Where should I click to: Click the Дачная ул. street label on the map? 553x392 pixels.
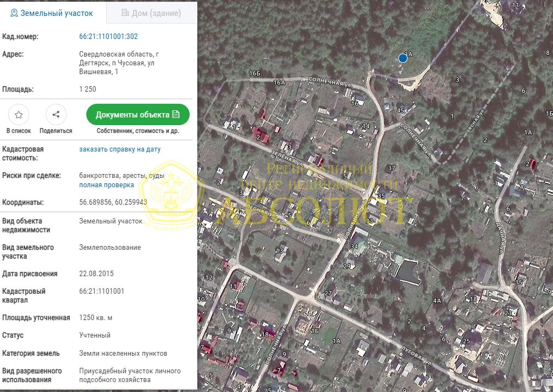tap(501, 238)
